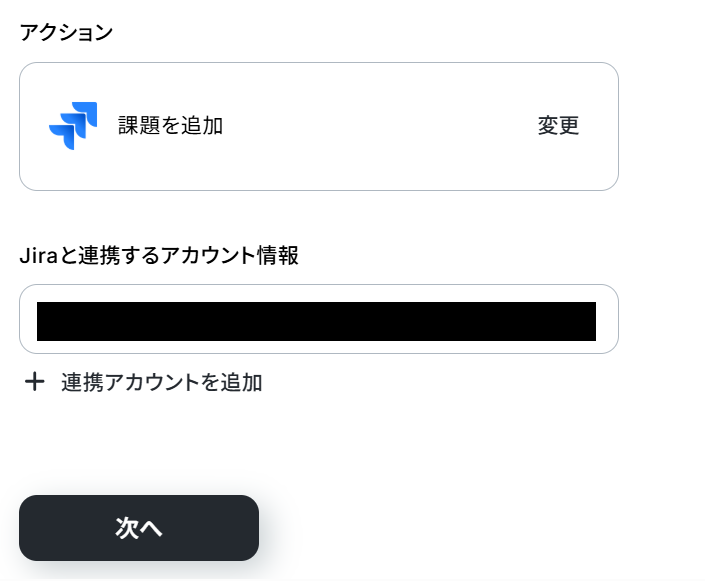This screenshot has height=581, width=705.
Task: Add a new linked account via plus sign
Action: tap(35, 382)
